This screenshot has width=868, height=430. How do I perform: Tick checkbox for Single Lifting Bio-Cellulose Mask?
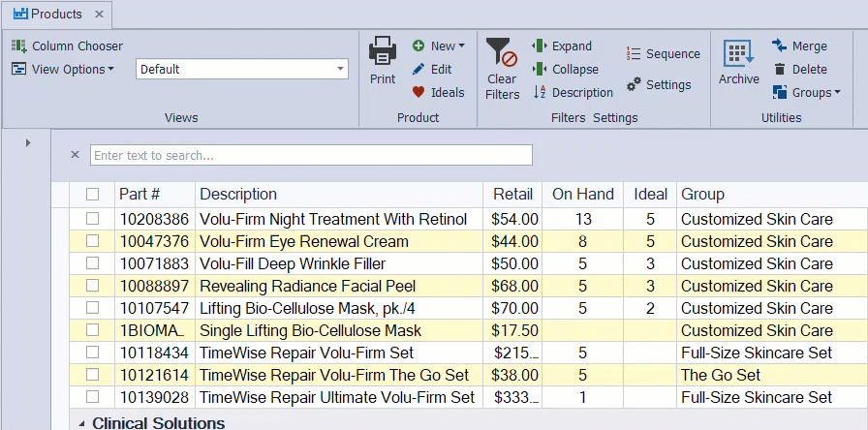click(92, 330)
